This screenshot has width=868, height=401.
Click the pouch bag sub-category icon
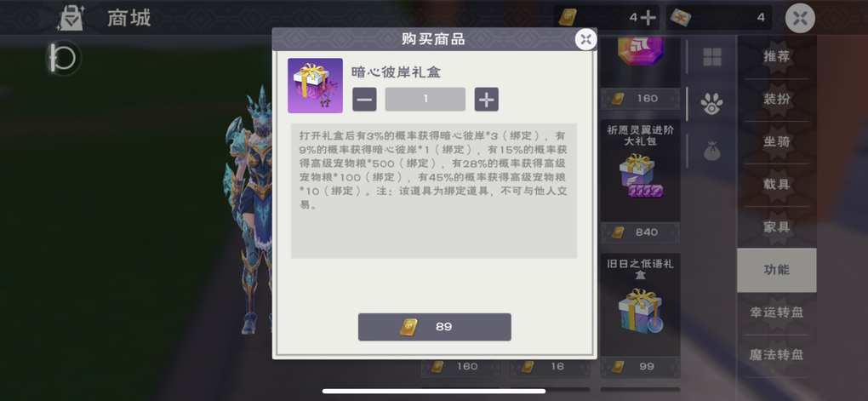coord(712,151)
